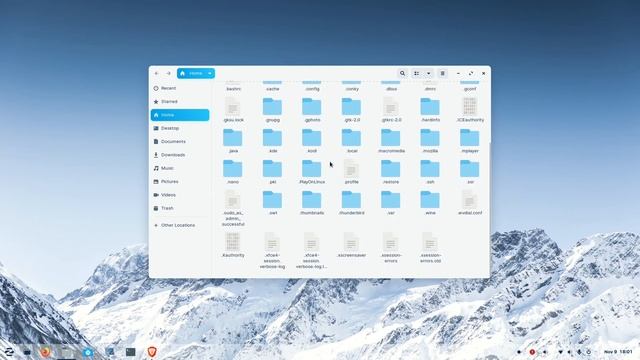640x360 pixels.
Task: Select the .mplayer folder
Action: (469, 138)
